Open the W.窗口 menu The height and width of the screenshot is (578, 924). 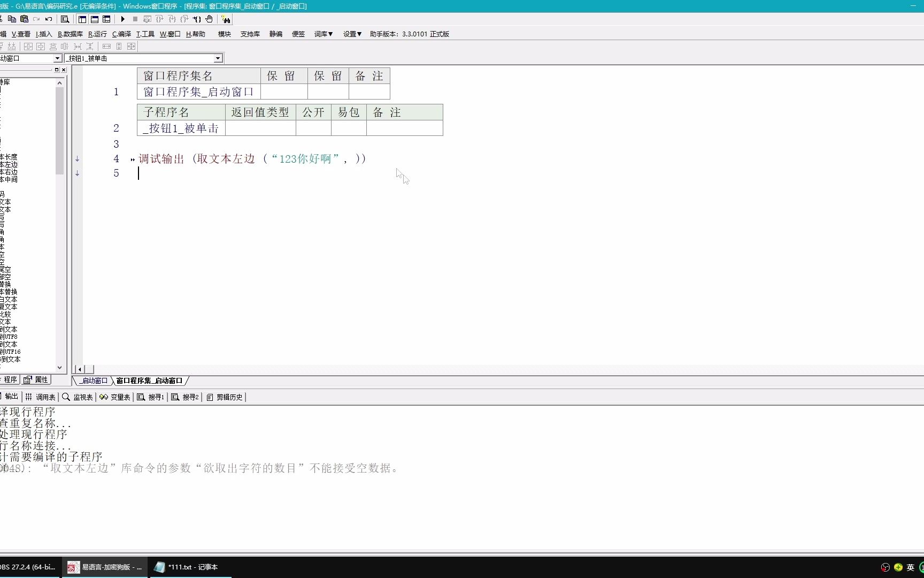pyautogui.click(x=170, y=34)
